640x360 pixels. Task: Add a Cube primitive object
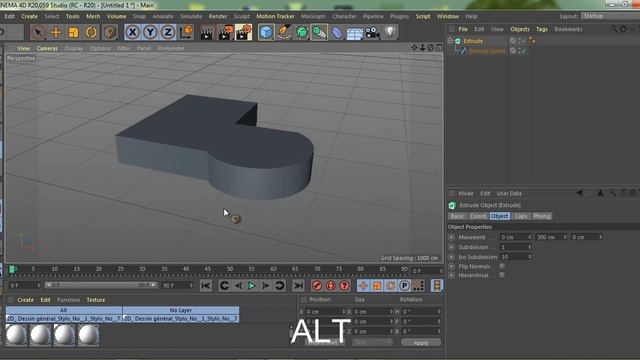pos(266,32)
